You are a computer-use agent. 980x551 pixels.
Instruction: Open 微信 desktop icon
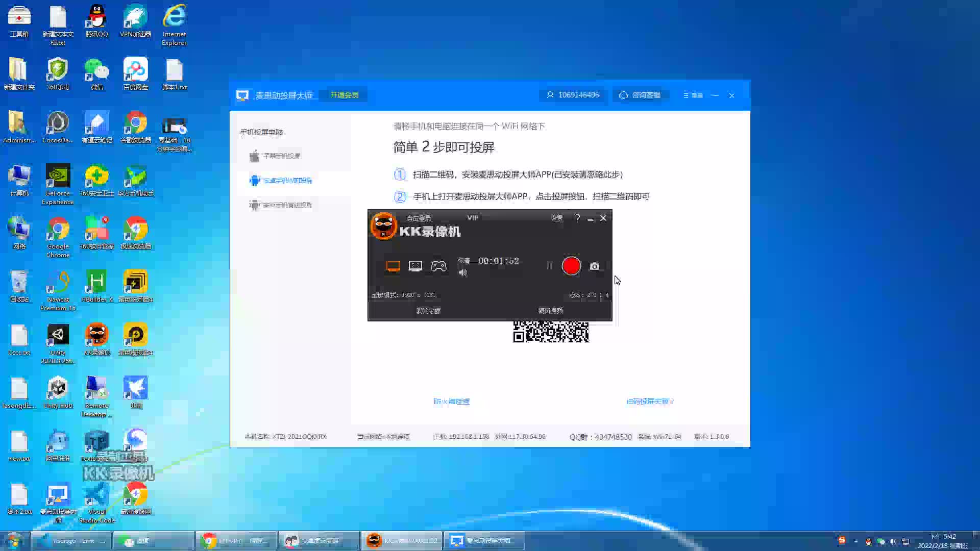pos(96,74)
